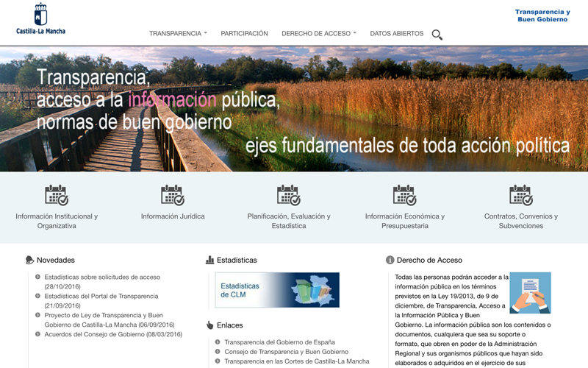Screen dimensions: 588x368
Task: Click the bell icon beside Novedades
Action: [29, 260]
